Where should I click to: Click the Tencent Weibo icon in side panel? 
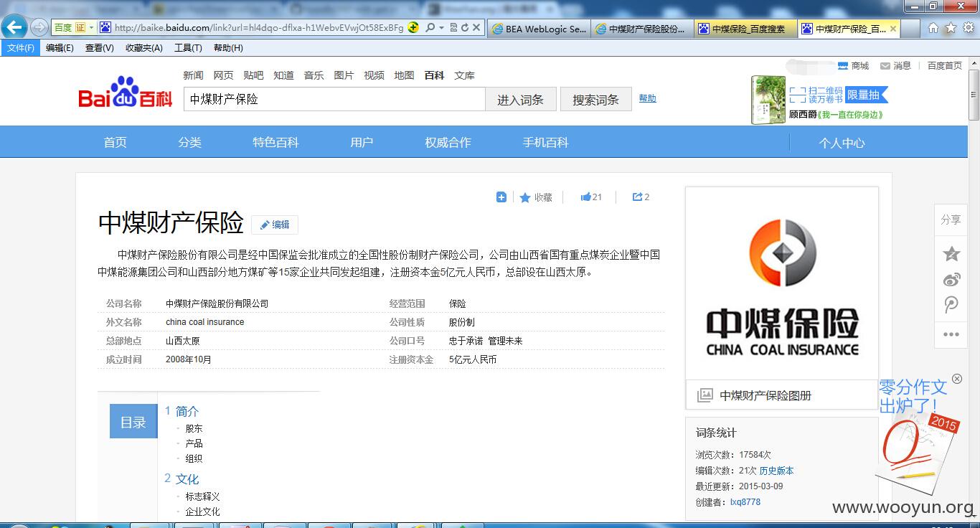(951, 305)
